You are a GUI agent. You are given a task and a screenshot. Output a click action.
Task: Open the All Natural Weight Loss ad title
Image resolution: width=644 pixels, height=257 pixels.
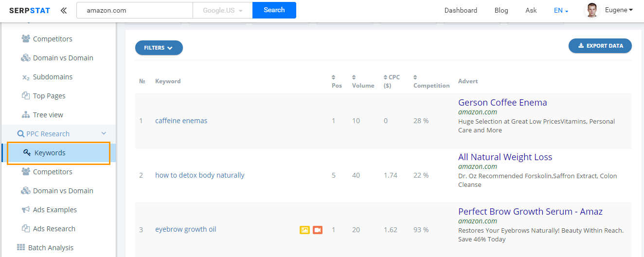click(505, 157)
